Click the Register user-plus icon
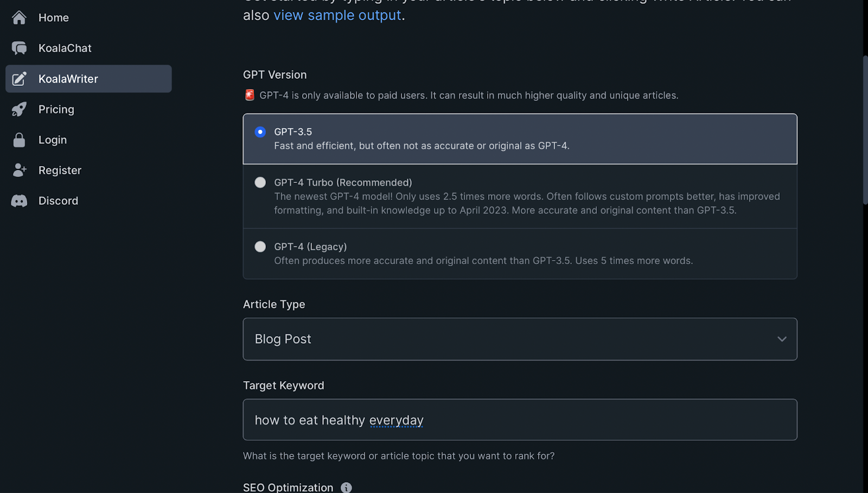The image size is (868, 493). 19,170
